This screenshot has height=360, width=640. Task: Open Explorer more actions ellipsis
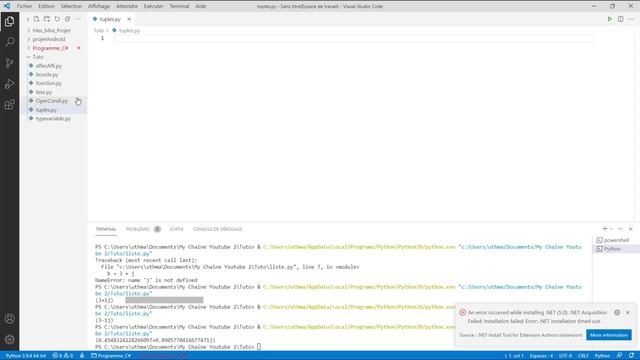point(78,19)
